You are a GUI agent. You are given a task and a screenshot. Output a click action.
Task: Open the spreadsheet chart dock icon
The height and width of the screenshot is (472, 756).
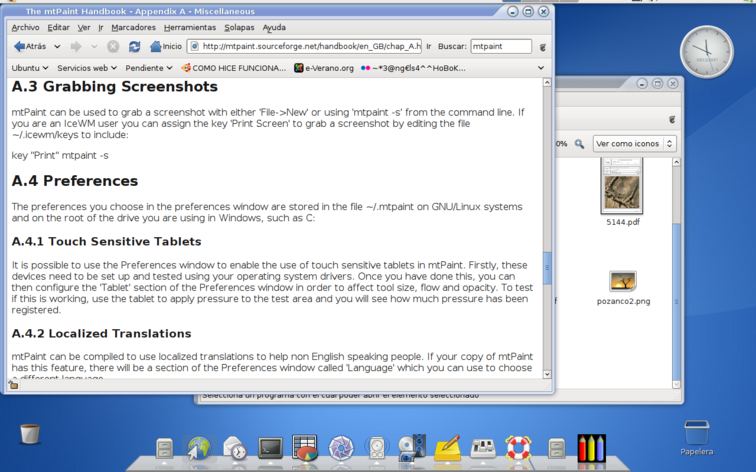click(x=305, y=448)
